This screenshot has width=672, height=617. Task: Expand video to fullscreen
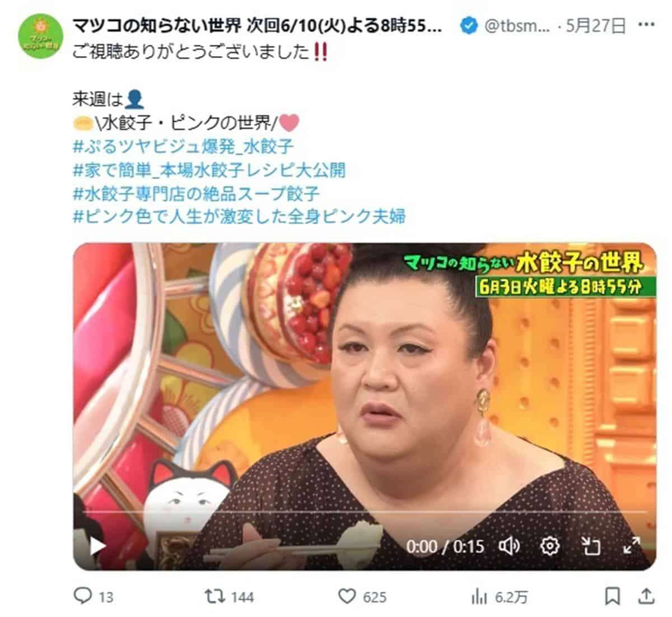pos(632,545)
